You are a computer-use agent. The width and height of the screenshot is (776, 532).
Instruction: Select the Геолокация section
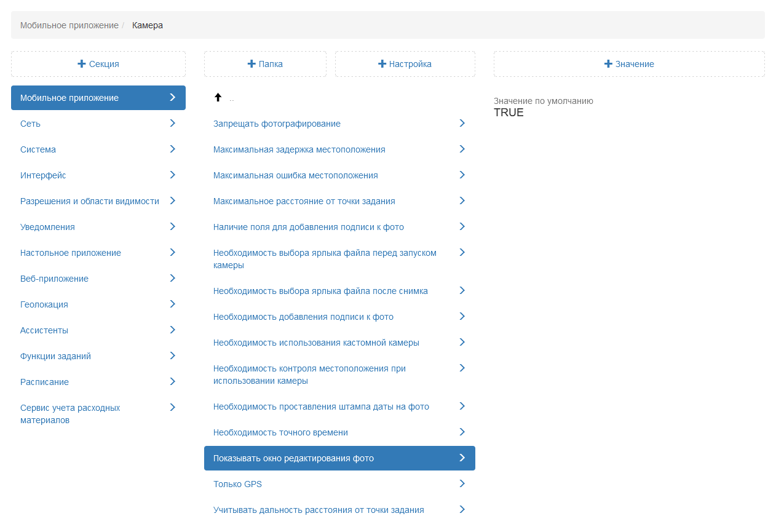coord(98,304)
